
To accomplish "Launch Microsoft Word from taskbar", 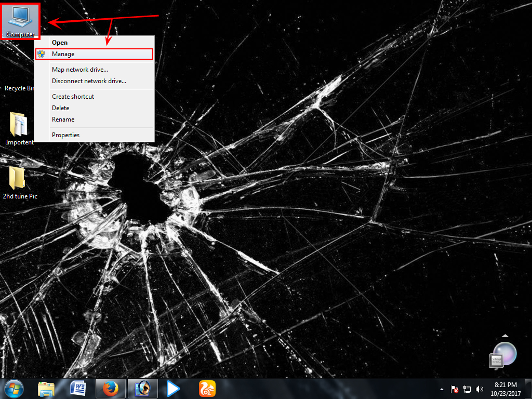I will click(78, 389).
